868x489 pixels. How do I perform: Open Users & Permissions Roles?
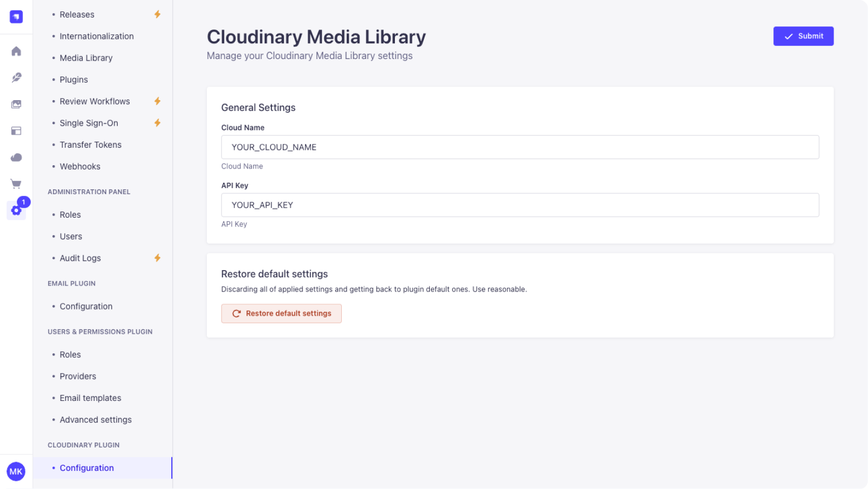[70, 354]
